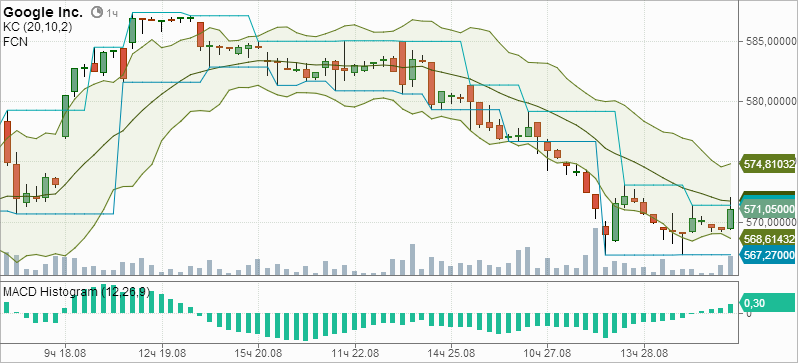The image size is (798, 363).
Task: Click the 567,27000 FCN price tag
Action: (x=768, y=254)
